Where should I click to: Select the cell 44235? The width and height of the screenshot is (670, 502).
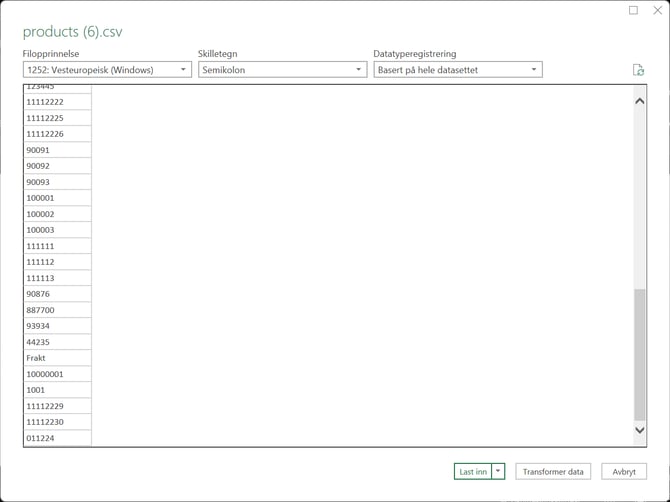point(58,342)
